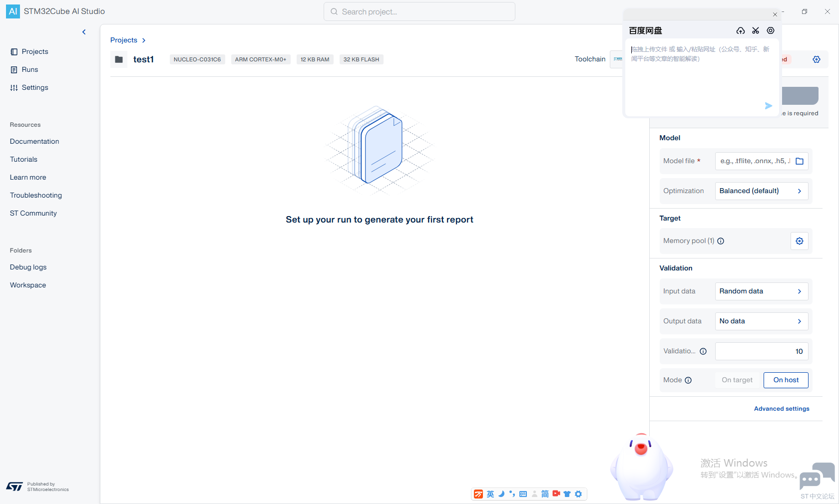Go to Settings in the sidebar
Image resolution: width=839 pixels, height=504 pixels.
click(x=29, y=87)
